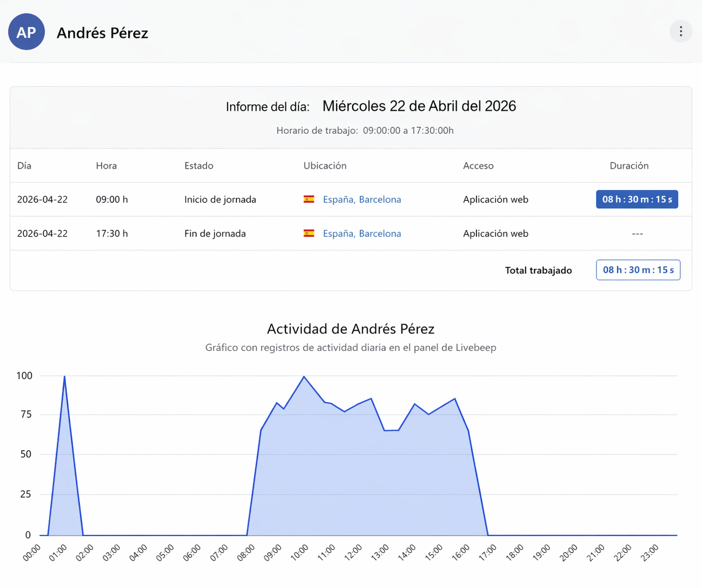Click the Acceso column header
This screenshot has height=588, width=702.
pyautogui.click(x=478, y=165)
